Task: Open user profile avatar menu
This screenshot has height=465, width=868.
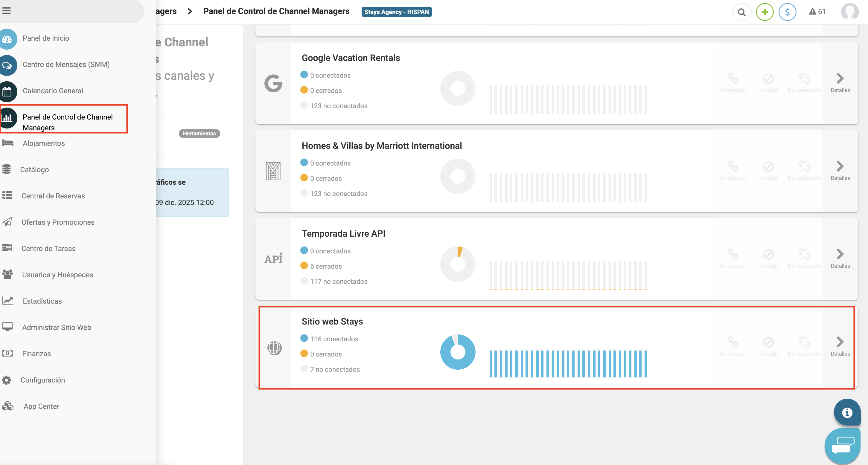Action: pyautogui.click(x=849, y=12)
